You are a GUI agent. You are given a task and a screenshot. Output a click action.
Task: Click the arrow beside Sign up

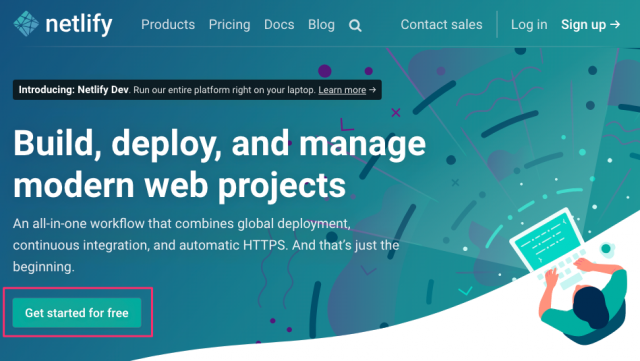615,25
